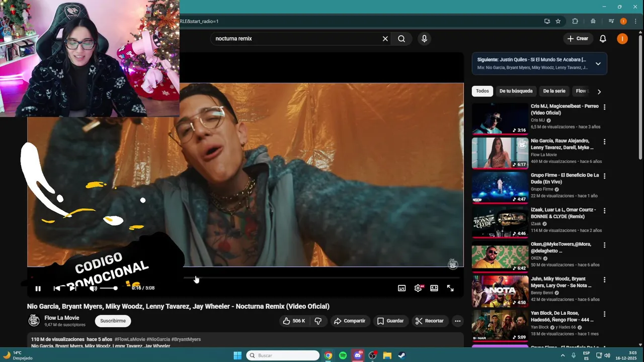Click the magnifier search button
Screen dimensions: 644x362
point(401,39)
